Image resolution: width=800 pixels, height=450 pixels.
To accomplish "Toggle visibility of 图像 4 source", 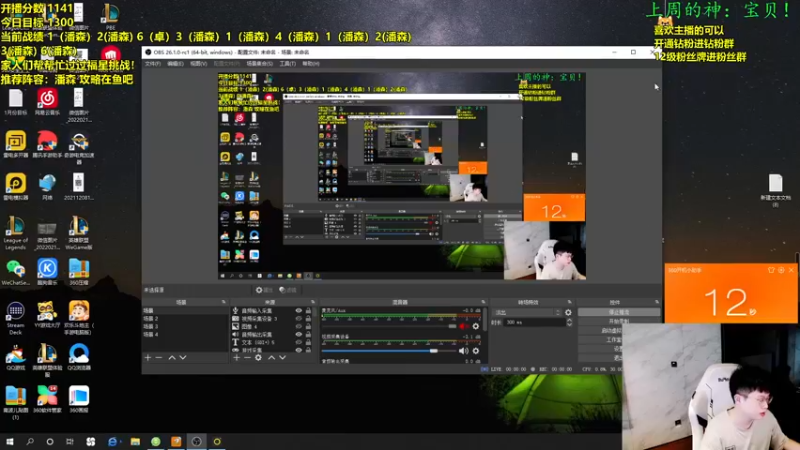I will (298, 326).
